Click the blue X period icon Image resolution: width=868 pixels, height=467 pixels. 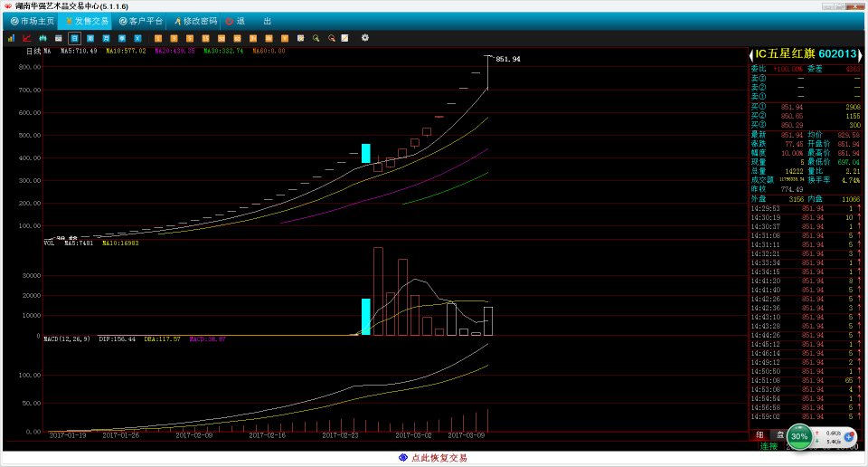click(x=137, y=38)
